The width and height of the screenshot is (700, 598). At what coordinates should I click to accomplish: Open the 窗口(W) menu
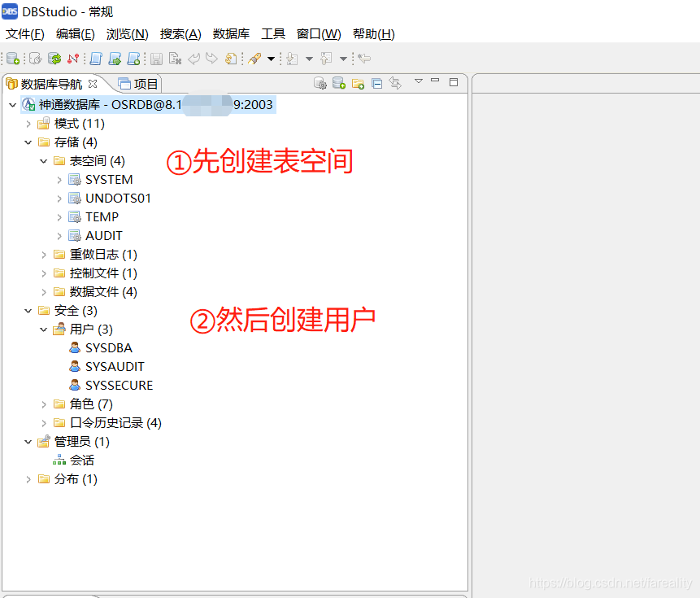tap(319, 34)
